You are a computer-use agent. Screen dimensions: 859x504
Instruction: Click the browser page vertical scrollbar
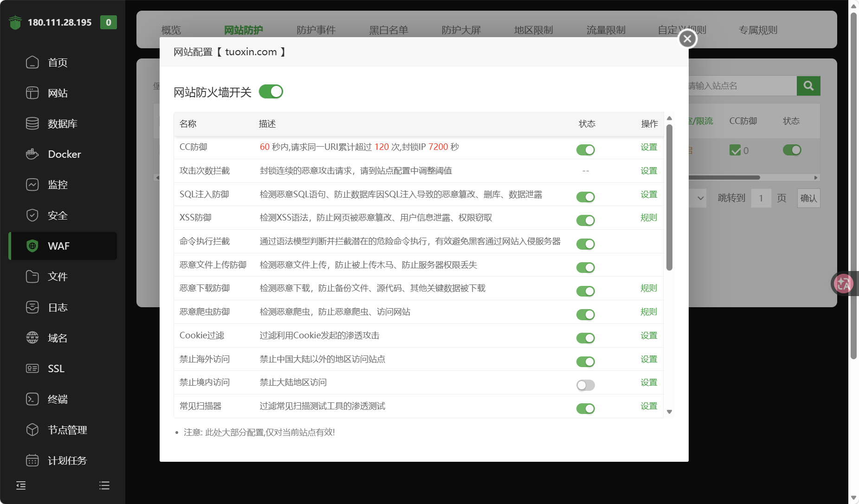click(x=853, y=186)
